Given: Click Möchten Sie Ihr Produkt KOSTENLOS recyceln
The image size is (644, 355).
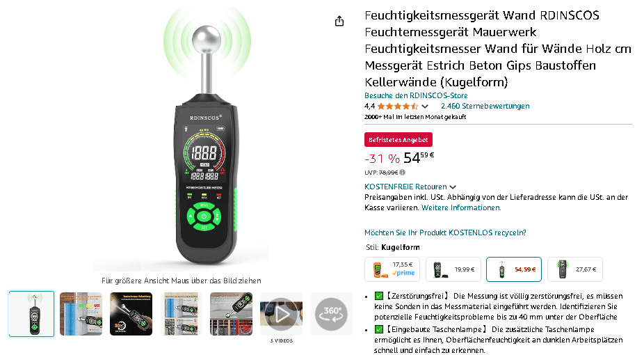Looking at the screenshot, I should pyautogui.click(x=445, y=232).
